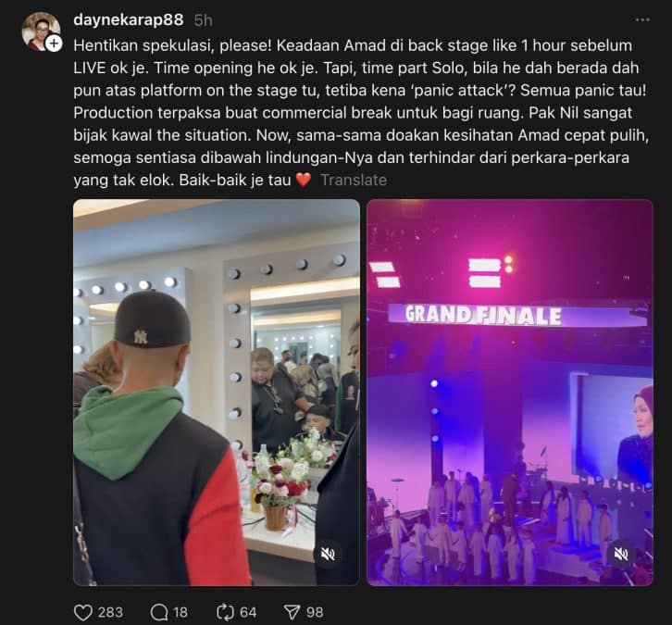The image size is (672, 625).
Task: Like the post with the heart icon
Action: pos(83,612)
